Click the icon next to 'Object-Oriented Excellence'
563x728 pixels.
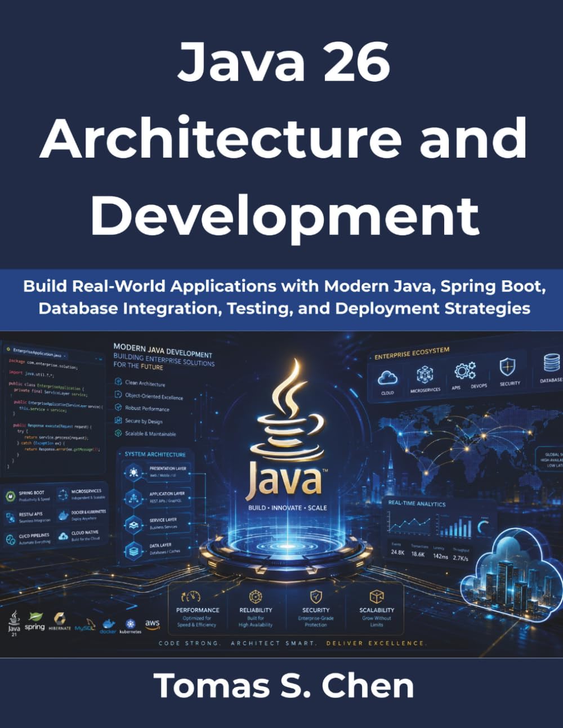tap(118, 395)
